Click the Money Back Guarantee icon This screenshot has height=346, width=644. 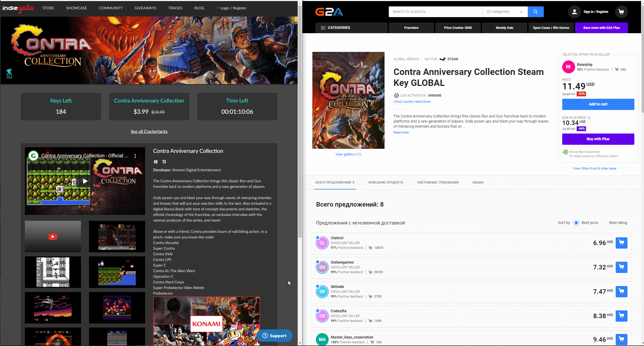[x=565, y=152]
